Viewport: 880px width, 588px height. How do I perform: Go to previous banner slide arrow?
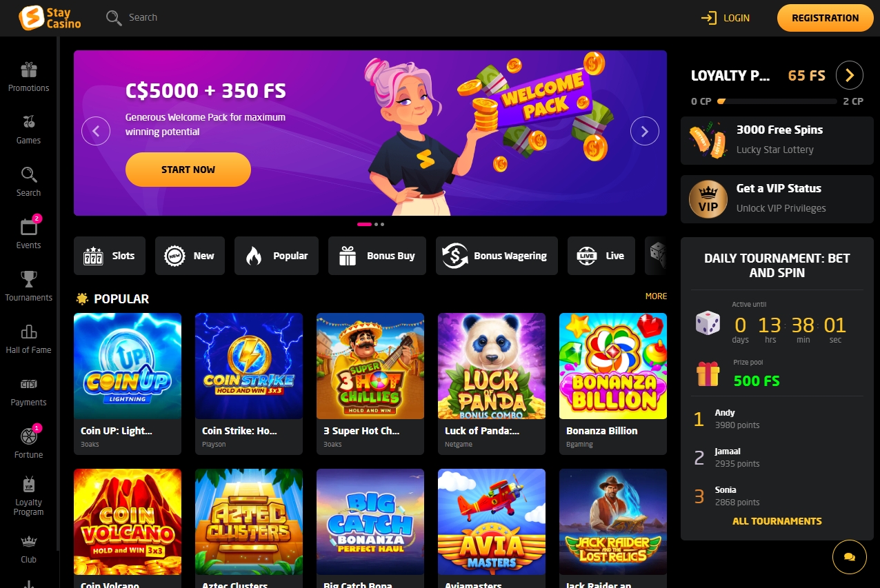96,131
